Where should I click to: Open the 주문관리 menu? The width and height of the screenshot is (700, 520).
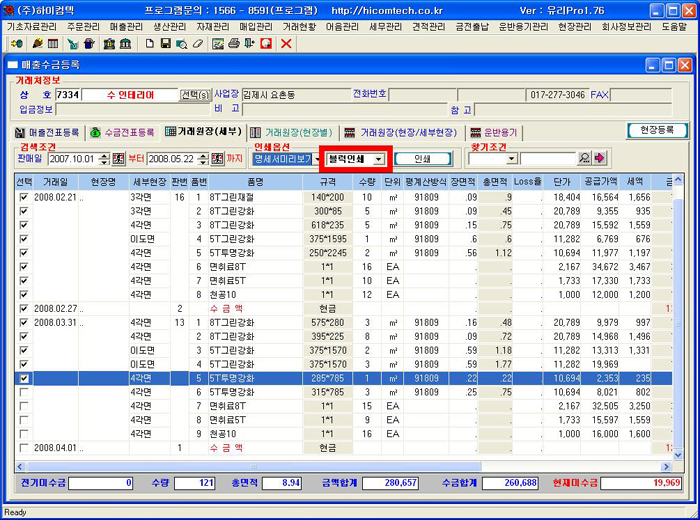pyautogui.click(x=83, y=27)
